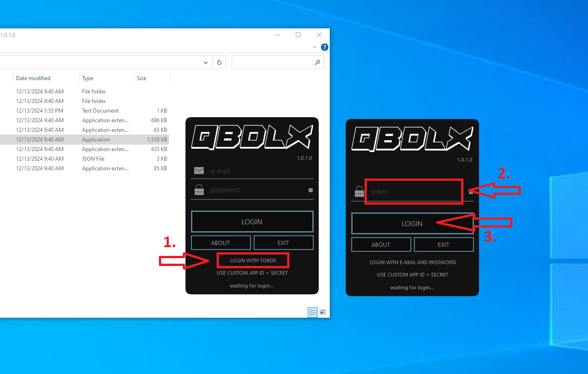Screen dimensions: 588x374
Task: Toggle token visibility square next to token field
Action: 471,192
